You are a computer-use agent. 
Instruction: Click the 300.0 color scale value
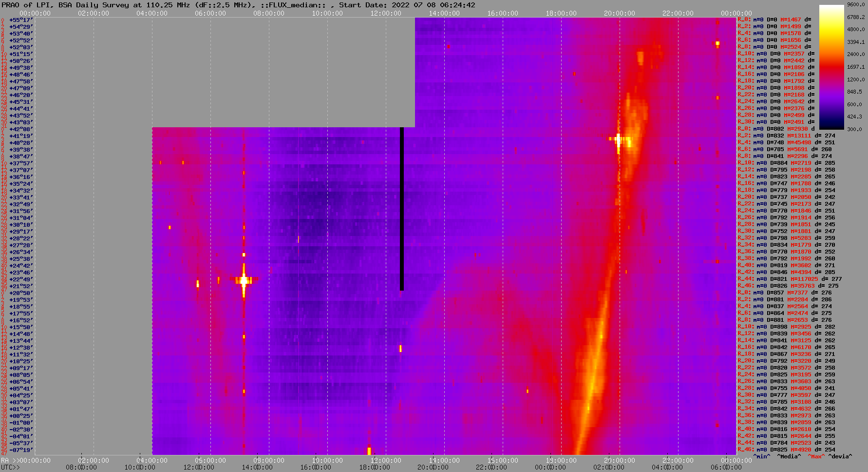854,129
